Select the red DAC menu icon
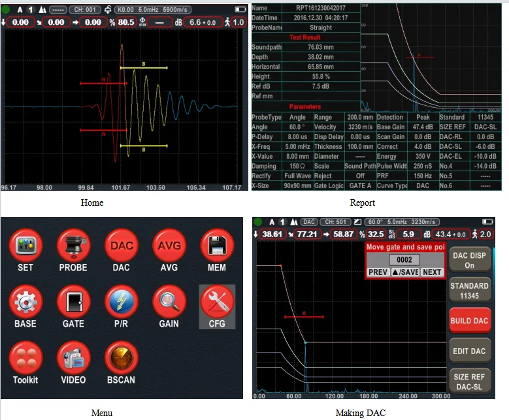The image size is (509, 420). [121, 245]
